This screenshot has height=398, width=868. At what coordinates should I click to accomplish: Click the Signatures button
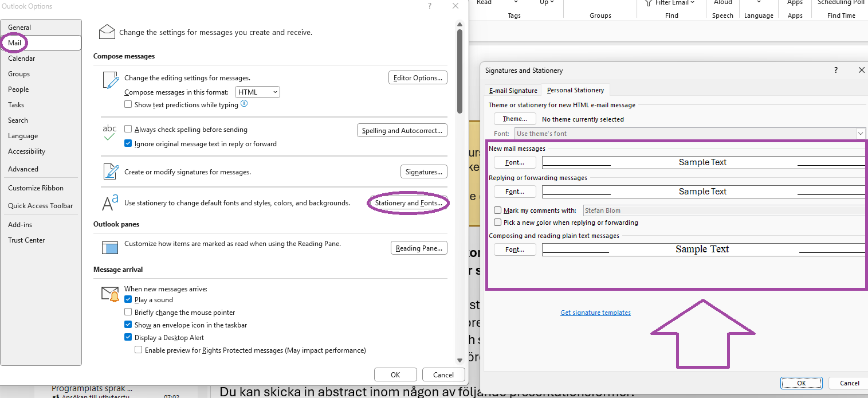coord(423,171)
